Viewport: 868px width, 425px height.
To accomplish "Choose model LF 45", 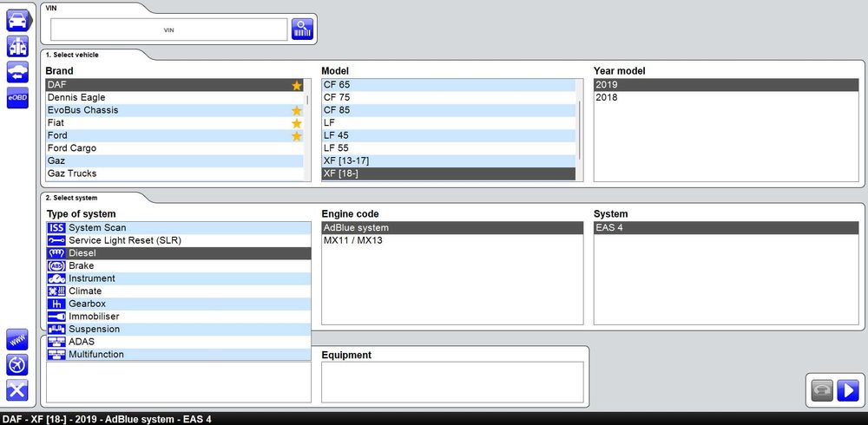I will 449,135.
